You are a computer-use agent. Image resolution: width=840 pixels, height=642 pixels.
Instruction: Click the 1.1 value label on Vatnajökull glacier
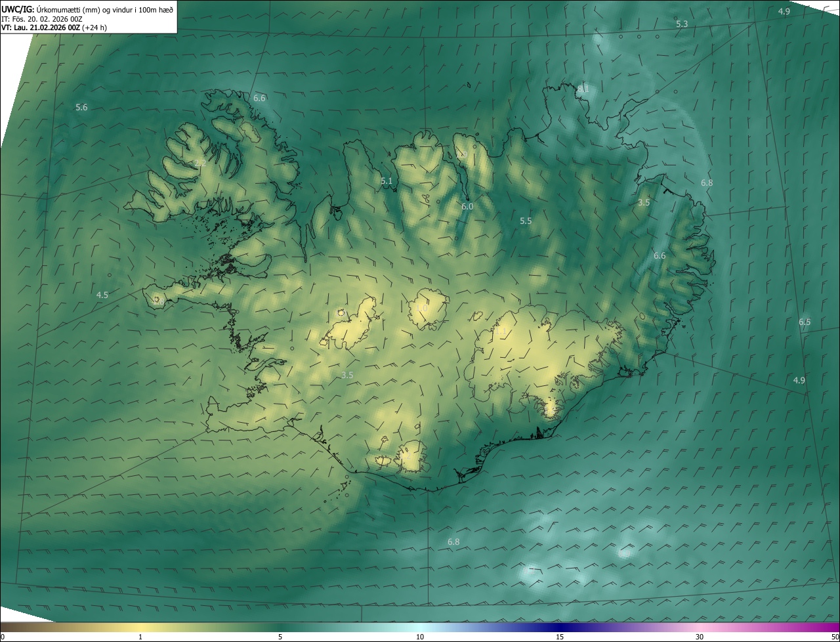point(500,332)
